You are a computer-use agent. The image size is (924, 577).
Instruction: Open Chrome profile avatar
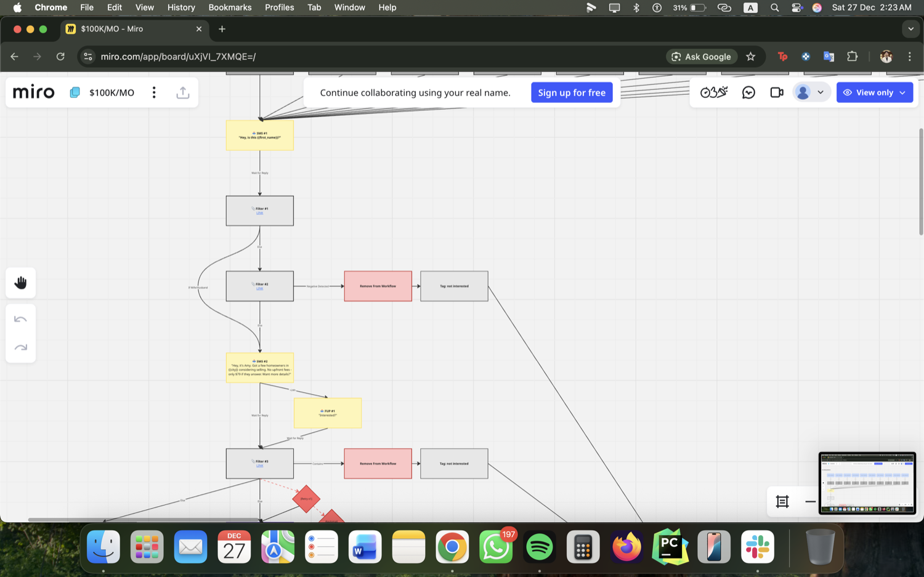point(886,57)
